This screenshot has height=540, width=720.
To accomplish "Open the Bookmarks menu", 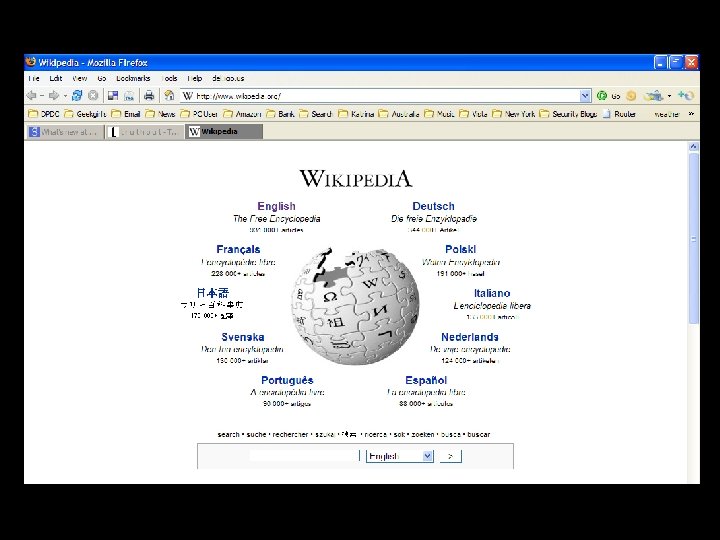I will coord(133,78).
